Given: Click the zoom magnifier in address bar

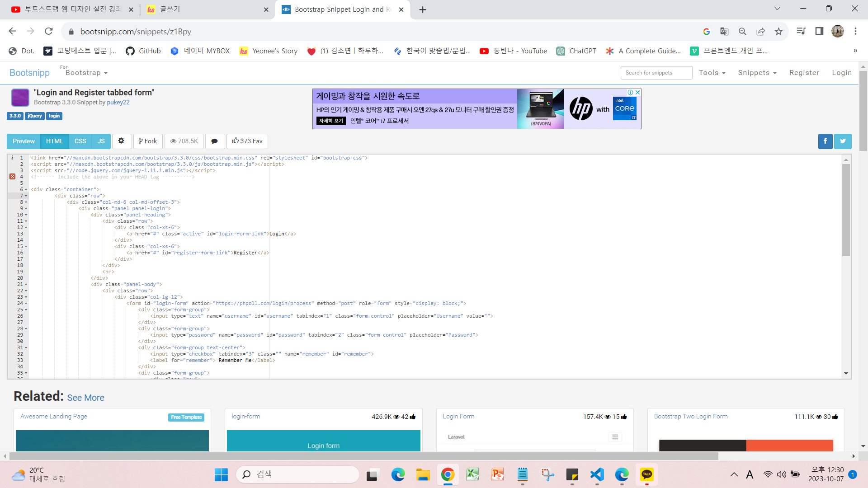Looking at the screenshot, I should (x=742, y=32).
